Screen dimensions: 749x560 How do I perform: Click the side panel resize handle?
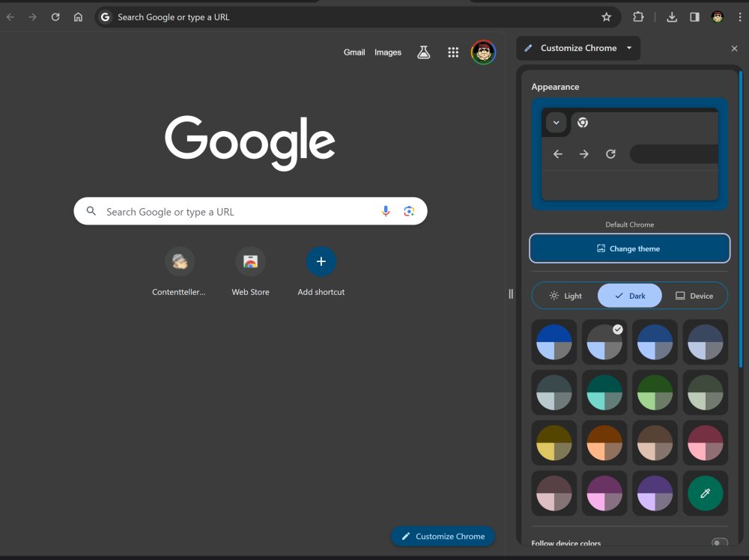pos(511,293)
